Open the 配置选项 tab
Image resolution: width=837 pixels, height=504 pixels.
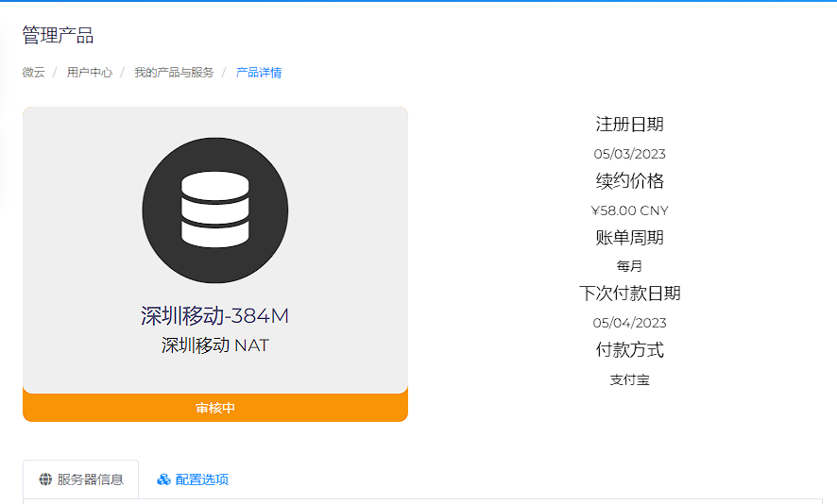tap(193, 479)
